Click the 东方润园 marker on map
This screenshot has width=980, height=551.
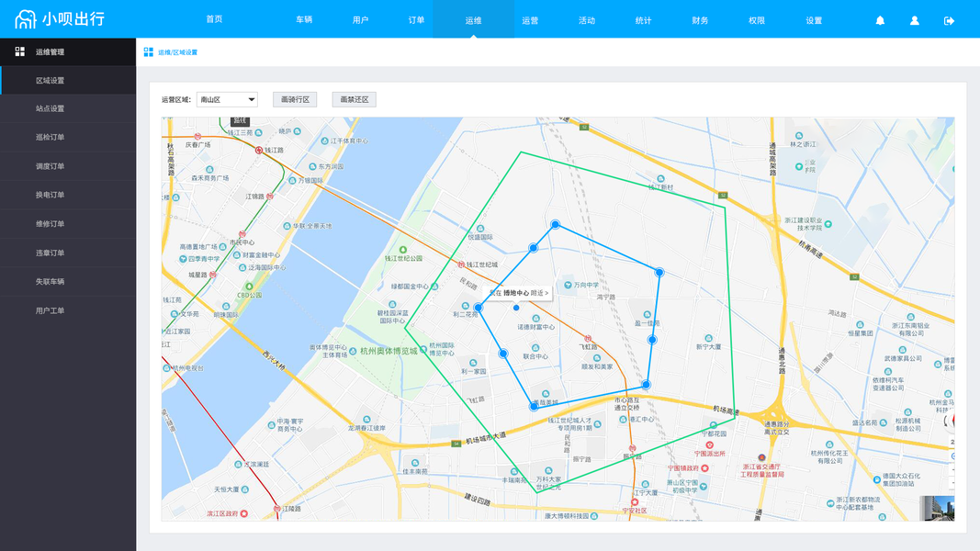[x=312, y=167]
